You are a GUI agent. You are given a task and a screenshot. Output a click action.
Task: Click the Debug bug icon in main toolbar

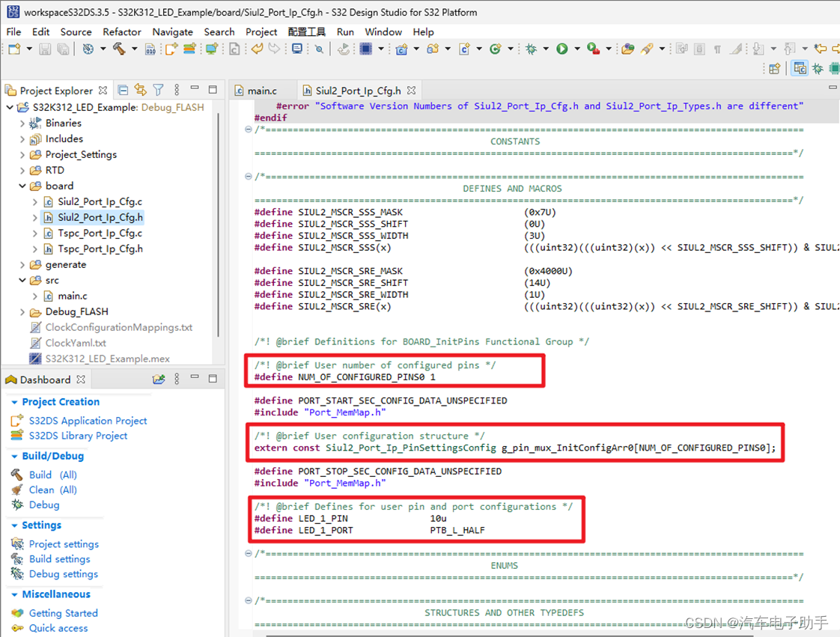531,49
